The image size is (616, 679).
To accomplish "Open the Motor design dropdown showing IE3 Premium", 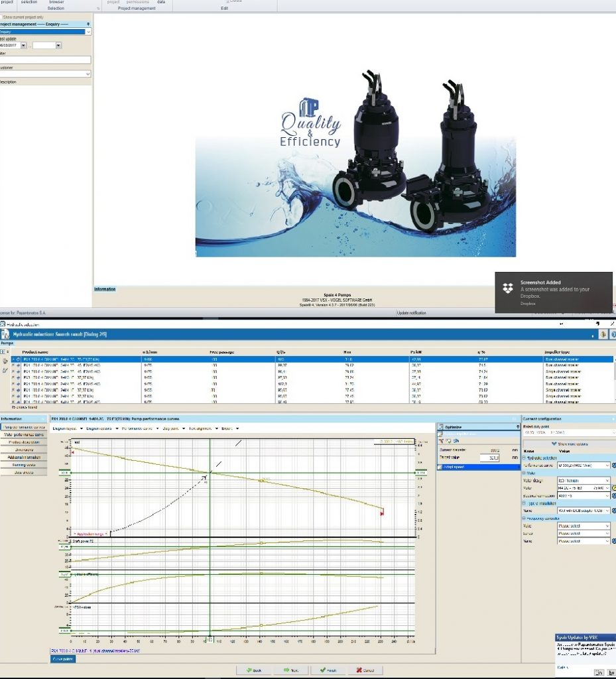I will 582,481.
